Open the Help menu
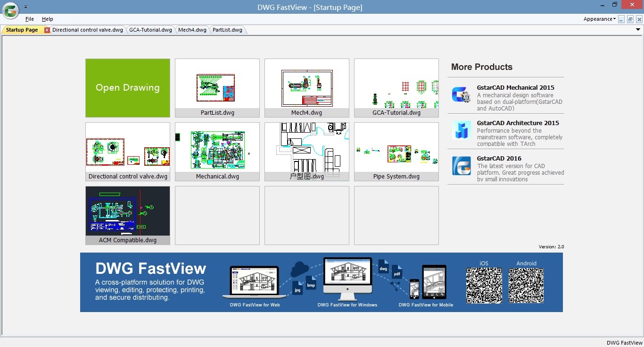Screen dimensions: 644x347 tap(47, 19)
